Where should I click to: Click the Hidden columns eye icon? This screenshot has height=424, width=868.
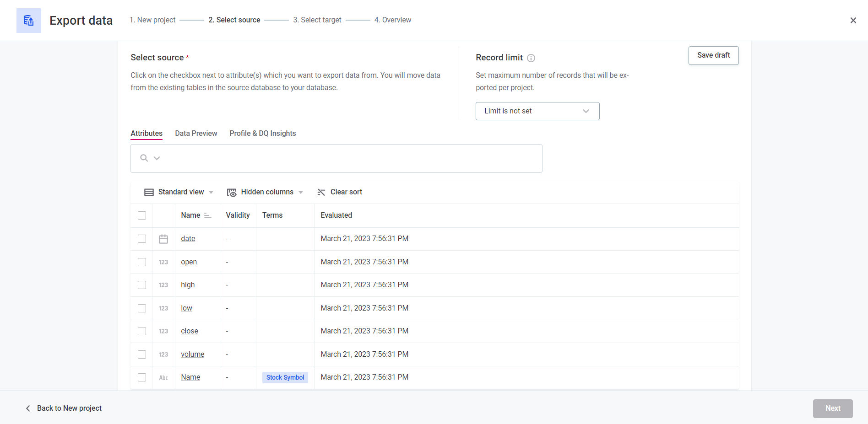(x=232, y=193)
